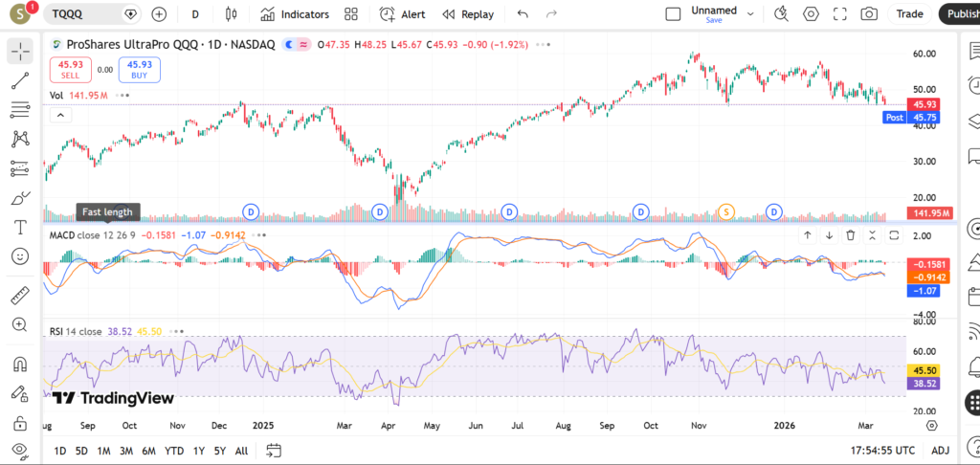This screenshot has height=465, width=980.
Task: Open chart settings hexagon icon
Action: (x=812, y=14)
